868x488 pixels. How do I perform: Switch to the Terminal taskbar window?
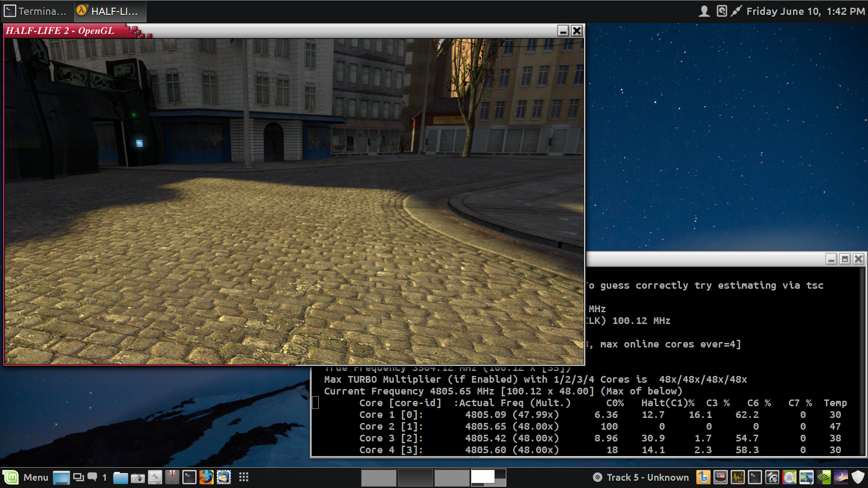[36, 11]
